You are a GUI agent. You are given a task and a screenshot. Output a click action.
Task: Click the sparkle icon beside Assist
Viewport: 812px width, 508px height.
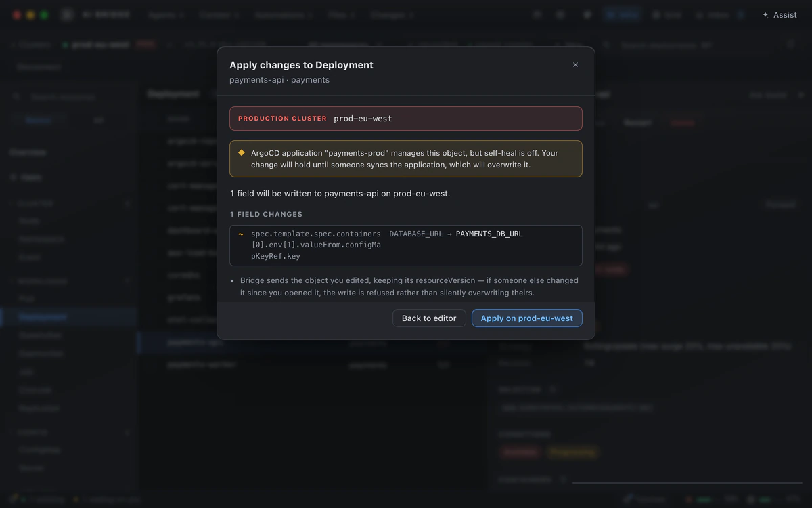click(765, 15)
